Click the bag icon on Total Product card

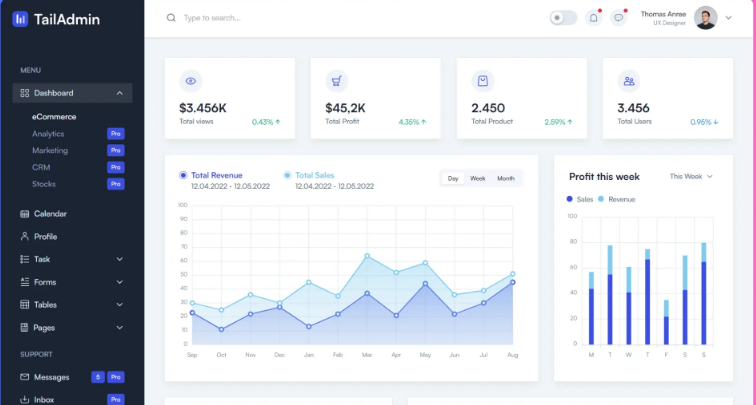click(x=483, y=81)
